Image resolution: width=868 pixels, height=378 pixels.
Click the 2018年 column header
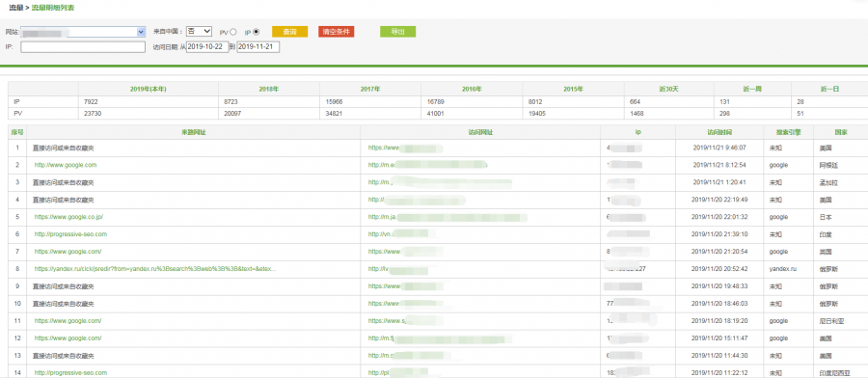[269, 89]
